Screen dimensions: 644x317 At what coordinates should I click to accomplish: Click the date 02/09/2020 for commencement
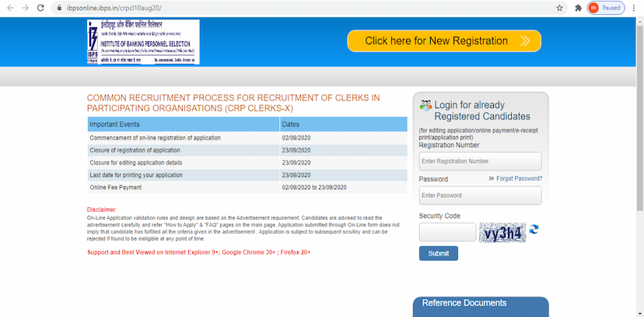point(296,138)
